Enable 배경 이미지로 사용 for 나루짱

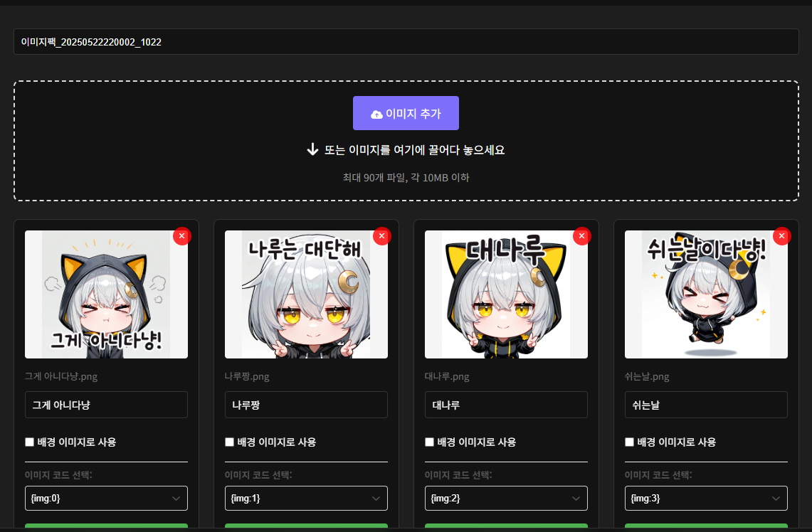[x=229, y=442]
